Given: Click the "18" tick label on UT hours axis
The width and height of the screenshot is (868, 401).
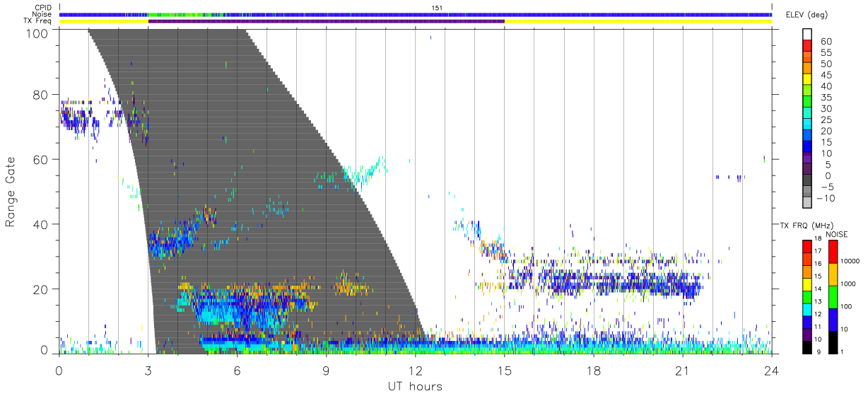Looking at the screenshot, I should pyautogui.click(x=593, y=370).
